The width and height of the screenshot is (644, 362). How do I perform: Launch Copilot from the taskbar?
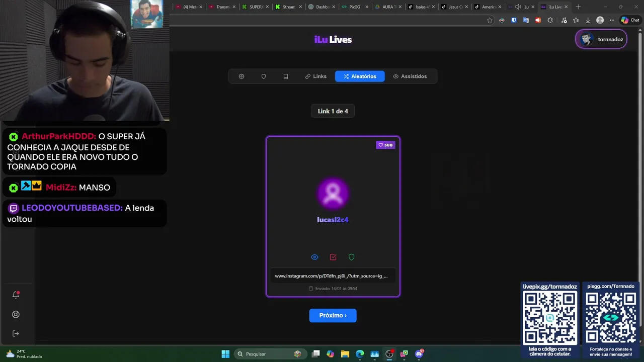click(330, 354)
